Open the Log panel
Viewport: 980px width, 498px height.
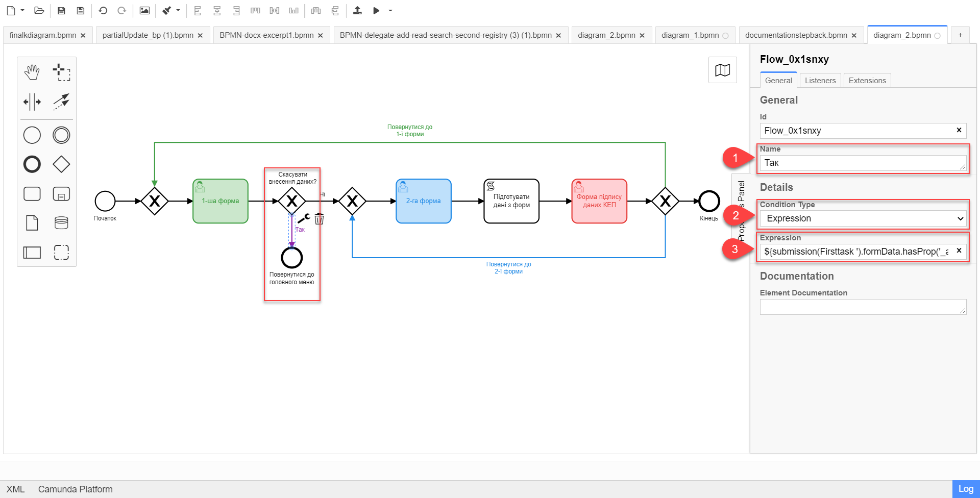965,489
